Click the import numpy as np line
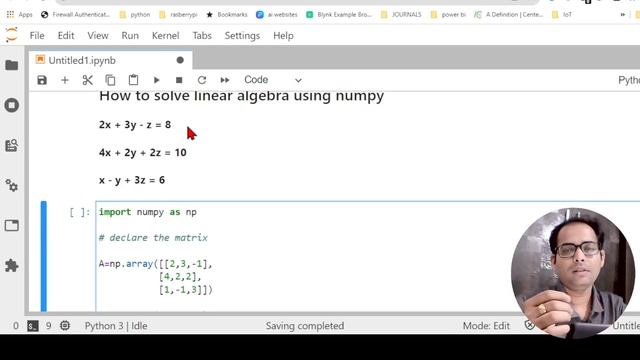640x360 pixels. pyautogui.click(x=148, y=212)
